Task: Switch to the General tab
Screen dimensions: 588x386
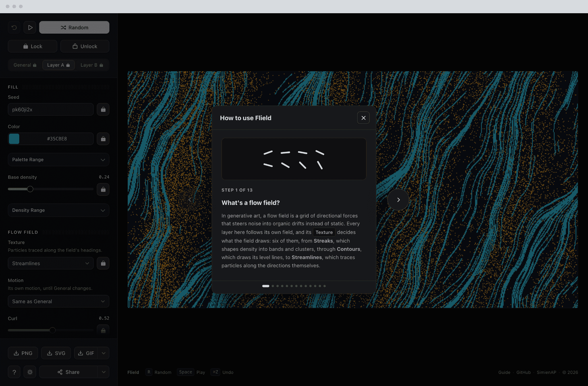Action: (x=25, y=65)
